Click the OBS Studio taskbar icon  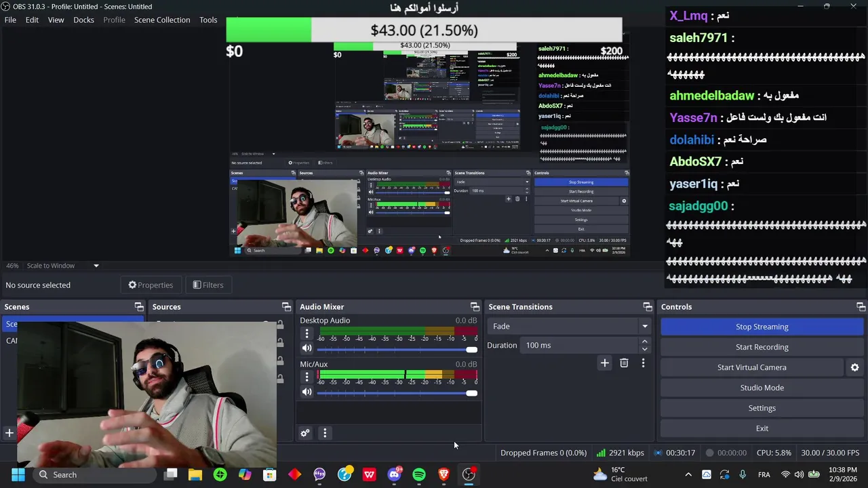pyautogui.click(x=469, y=474)
